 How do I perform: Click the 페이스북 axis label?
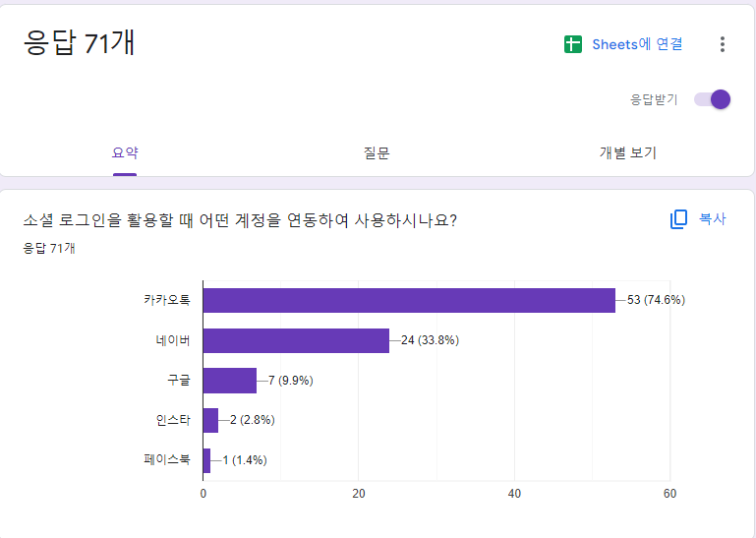pos(167,459)
